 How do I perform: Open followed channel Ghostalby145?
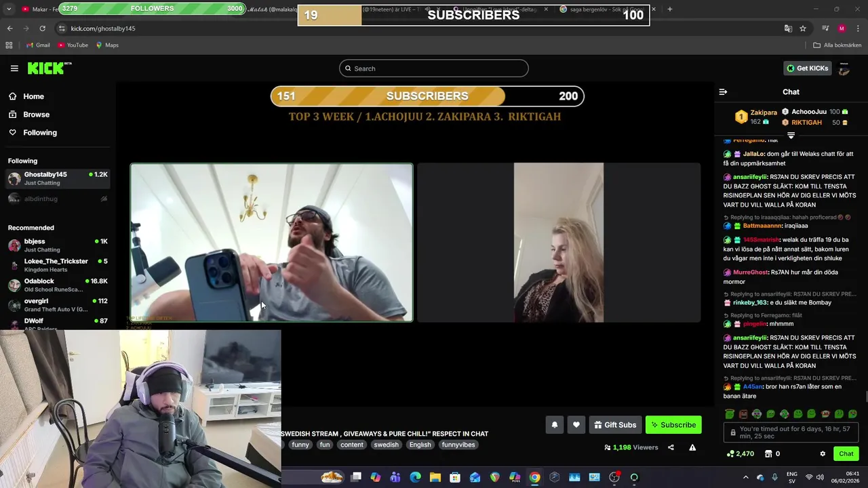point(58,178)
